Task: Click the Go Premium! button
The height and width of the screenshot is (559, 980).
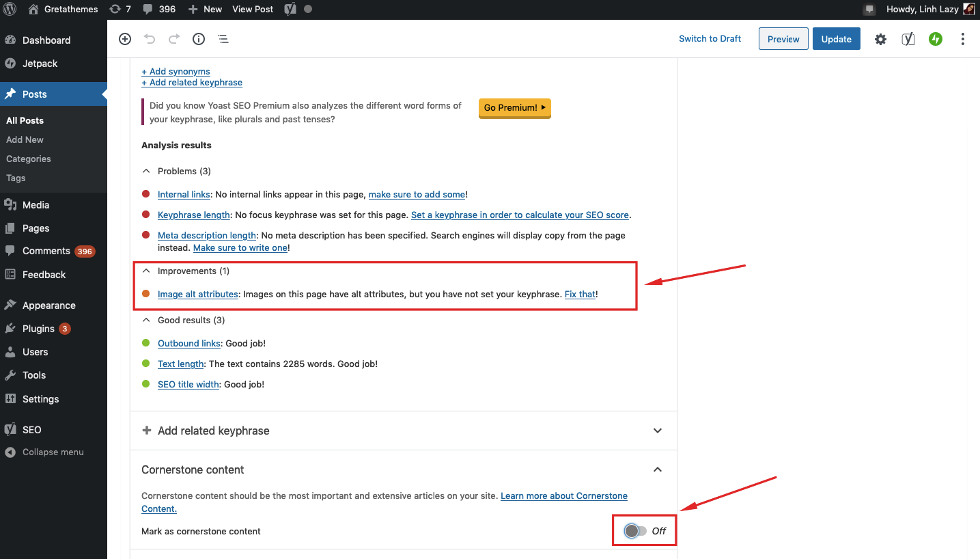Action: coord(514,108)
